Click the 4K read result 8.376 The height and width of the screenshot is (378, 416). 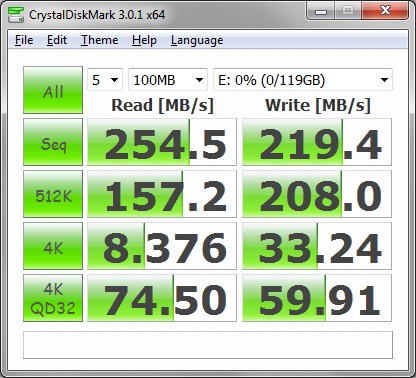pos(162,246)
